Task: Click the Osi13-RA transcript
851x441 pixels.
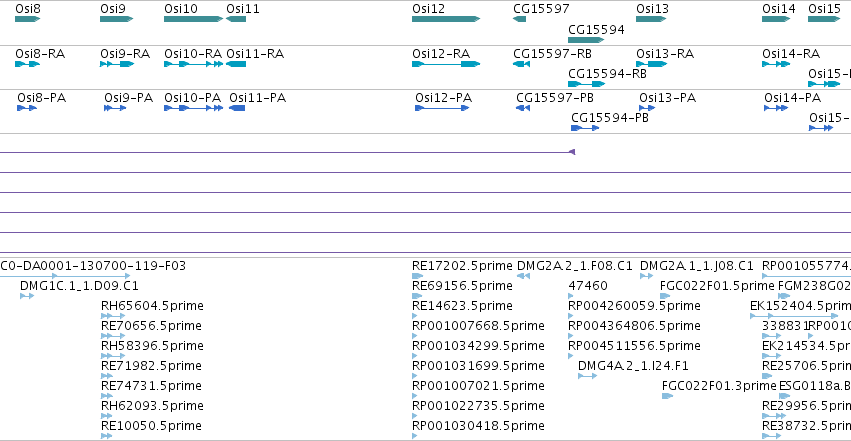Action: 651,64
